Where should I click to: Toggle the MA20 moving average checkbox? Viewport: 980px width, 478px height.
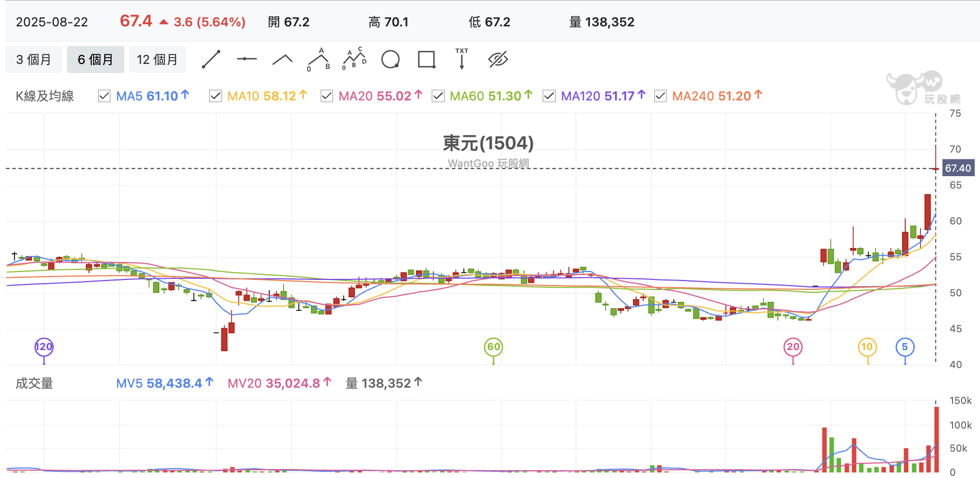click(x=327, y=96)
